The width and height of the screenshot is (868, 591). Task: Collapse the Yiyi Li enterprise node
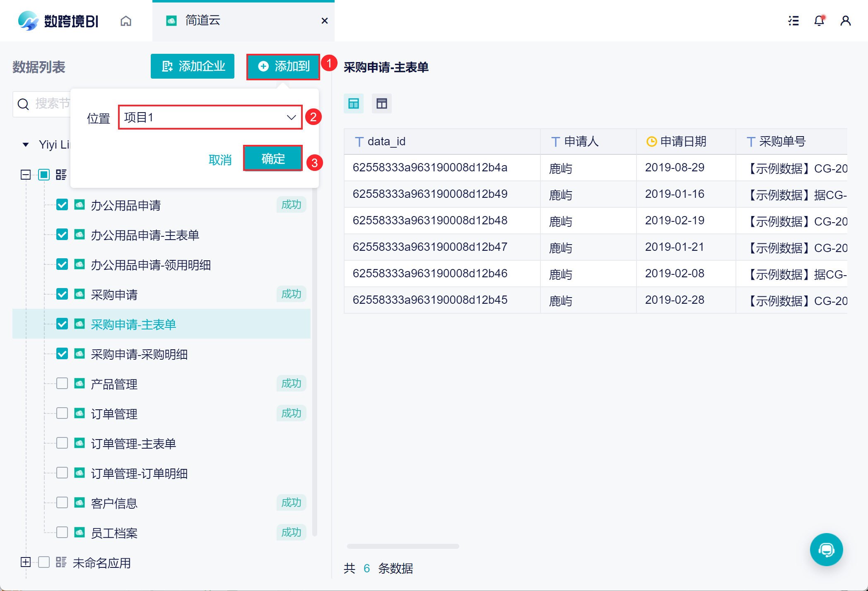click(26, 144)
